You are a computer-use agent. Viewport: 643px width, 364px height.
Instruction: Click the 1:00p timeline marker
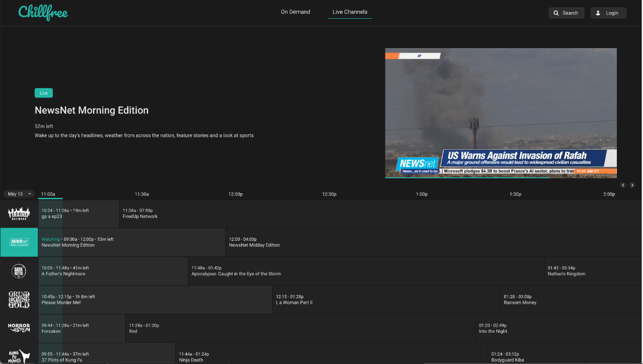coord(422,194)
